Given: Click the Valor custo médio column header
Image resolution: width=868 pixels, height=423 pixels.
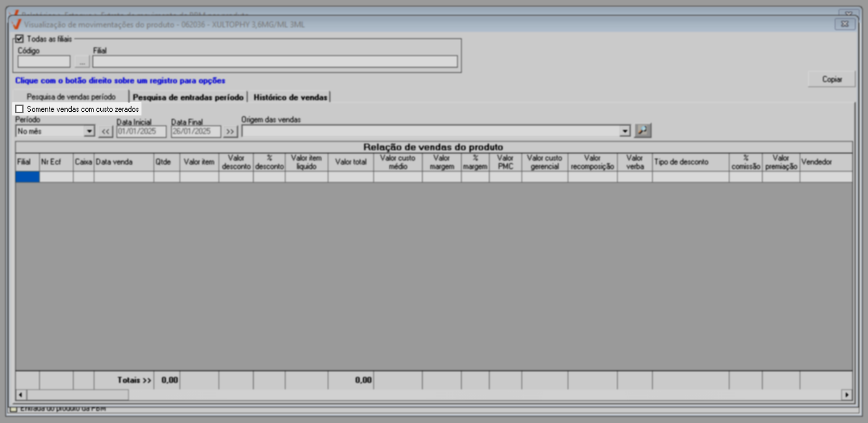Looking at the screenshot, I should click(398, 162).
